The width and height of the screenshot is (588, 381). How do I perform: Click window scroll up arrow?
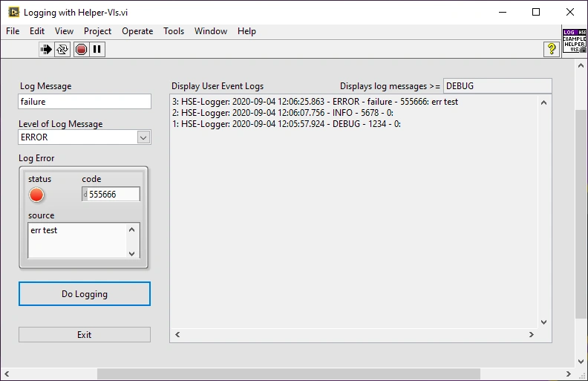pyautogui.click(x=581, y=65)
